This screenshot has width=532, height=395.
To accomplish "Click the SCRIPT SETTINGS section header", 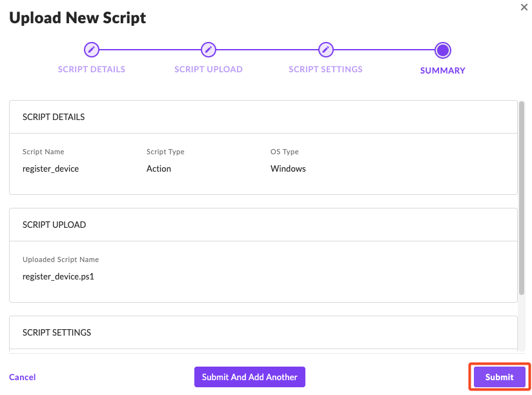I will pyautogui.click(x=57, y=333).
